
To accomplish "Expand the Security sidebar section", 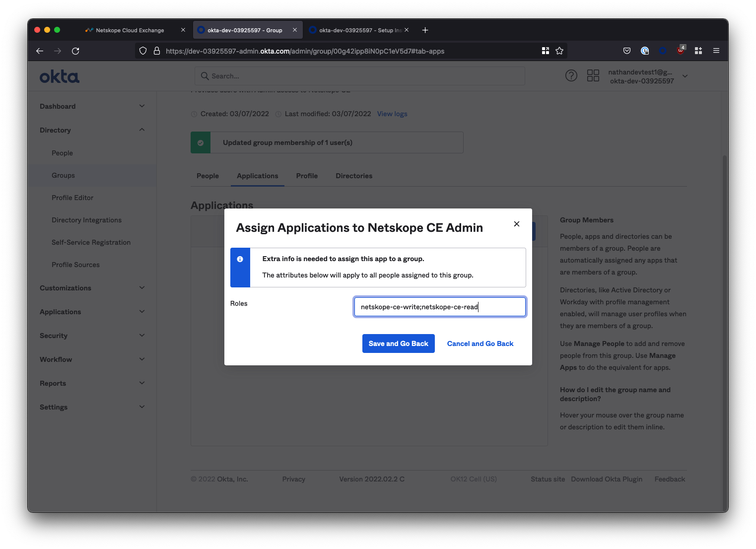I will (142, 336).
